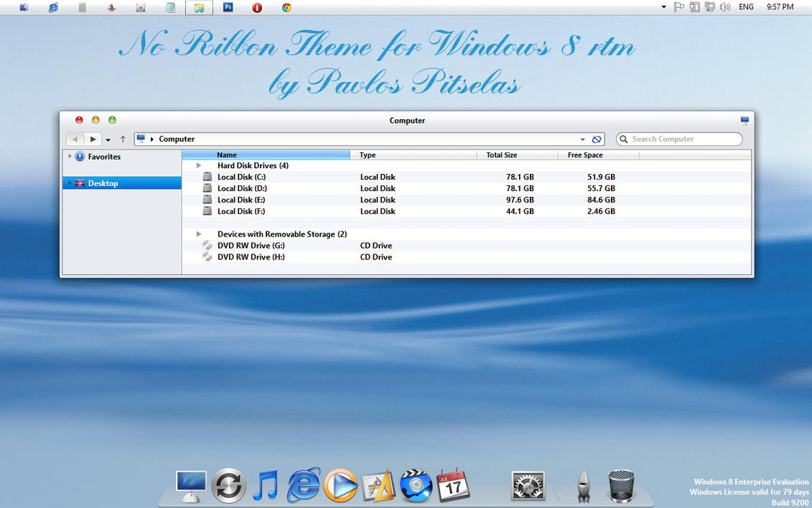The image size is (812, 508).
Task: Expand the Favorites tree node
Action: coord(70,156)
